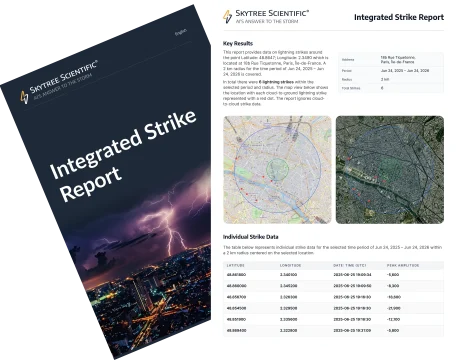Image resolution: width=456 pixels, height=360 pixels.
Task: Select the Key Results heading
Action: (x=238, y=43)
